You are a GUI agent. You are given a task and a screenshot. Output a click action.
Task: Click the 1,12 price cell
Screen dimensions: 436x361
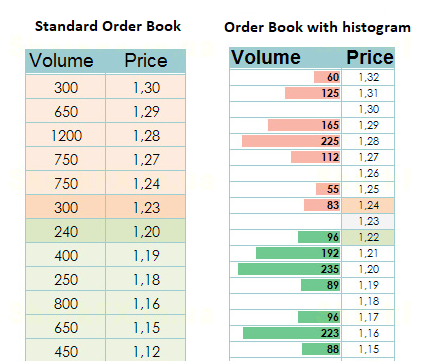146,350
